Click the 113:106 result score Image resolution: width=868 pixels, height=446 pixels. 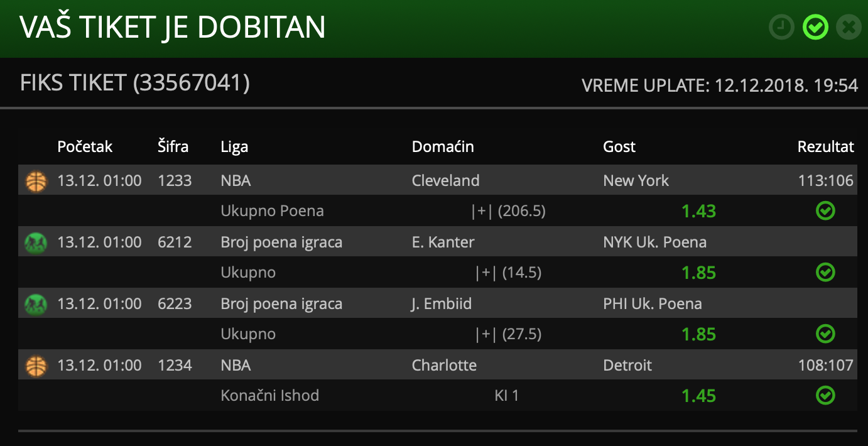click(x=826, y=181)
